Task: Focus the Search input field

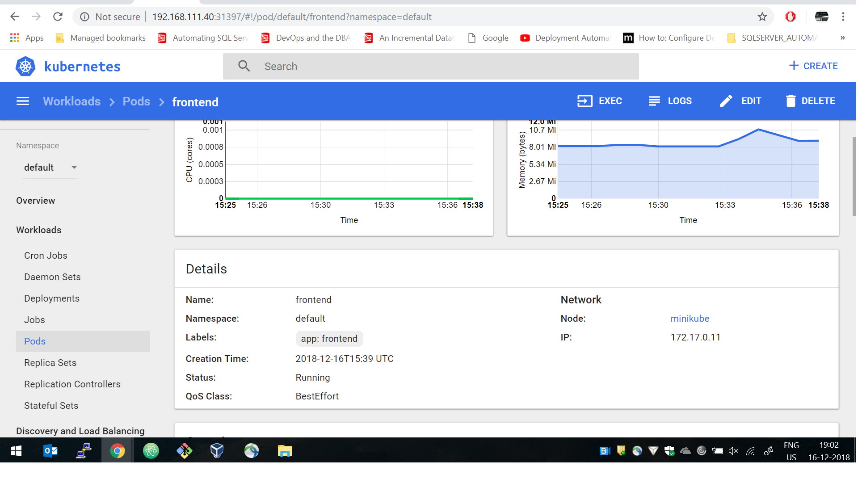Action: 447,67
